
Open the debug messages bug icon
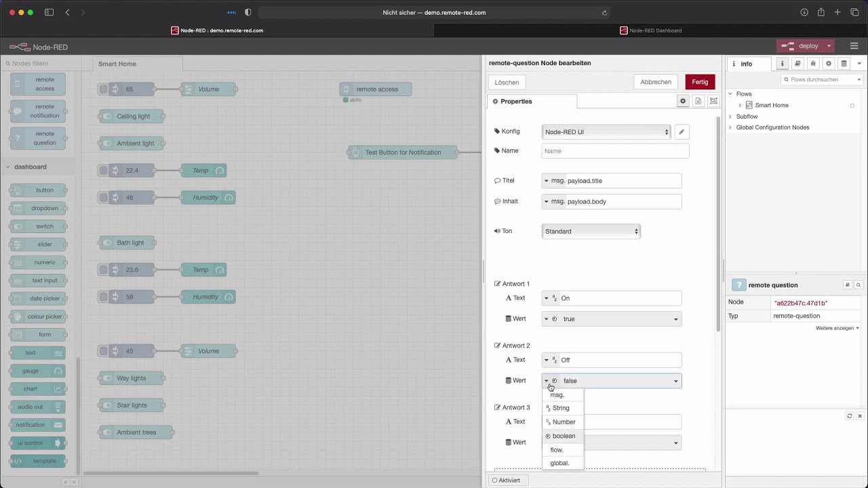(x=813, y=64)
